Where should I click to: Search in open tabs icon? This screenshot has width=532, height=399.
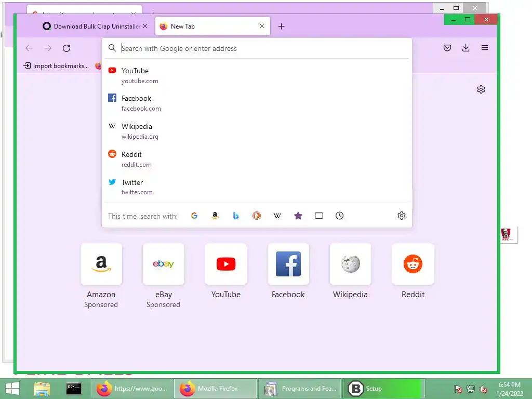click(319, 216)
